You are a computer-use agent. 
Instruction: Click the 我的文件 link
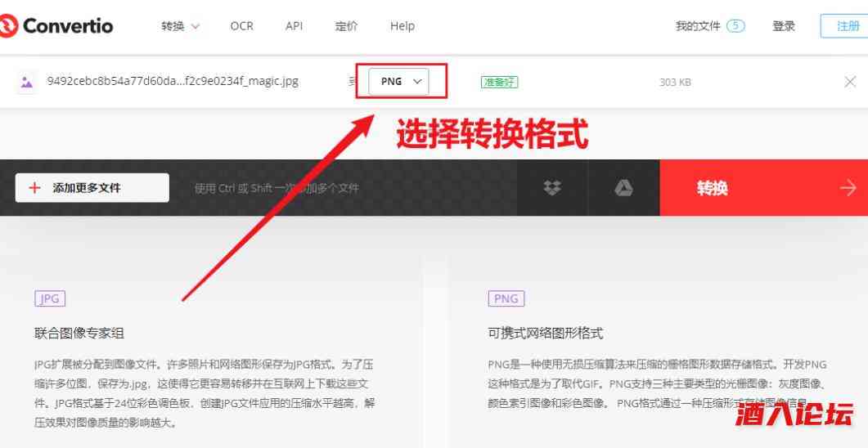[x=697, y=26]
